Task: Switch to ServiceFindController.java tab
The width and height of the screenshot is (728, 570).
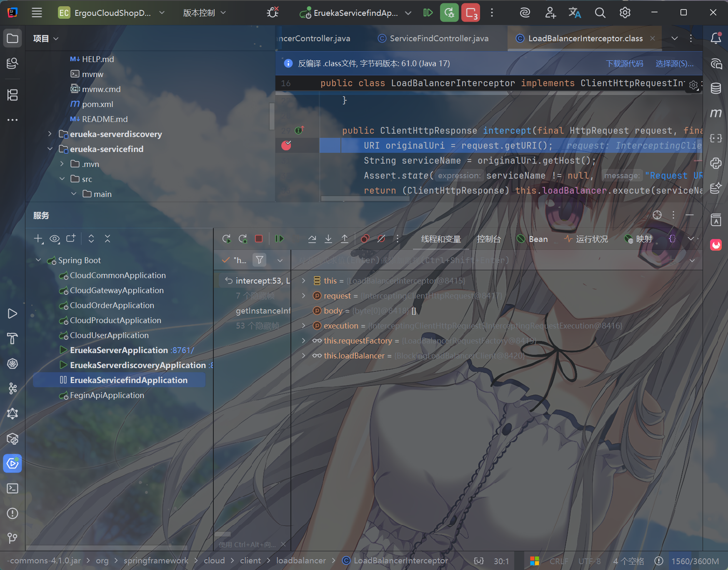Action: (x=433, y=38)
